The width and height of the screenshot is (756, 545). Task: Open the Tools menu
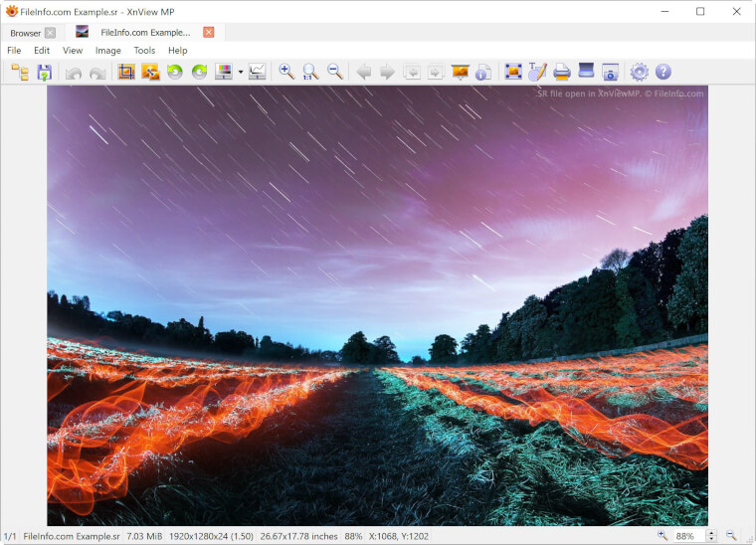coord(144,51)
